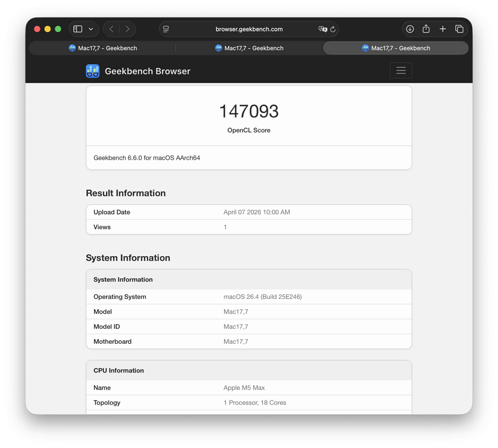
Task: Open the Share menu
Action: coord(426,29)
